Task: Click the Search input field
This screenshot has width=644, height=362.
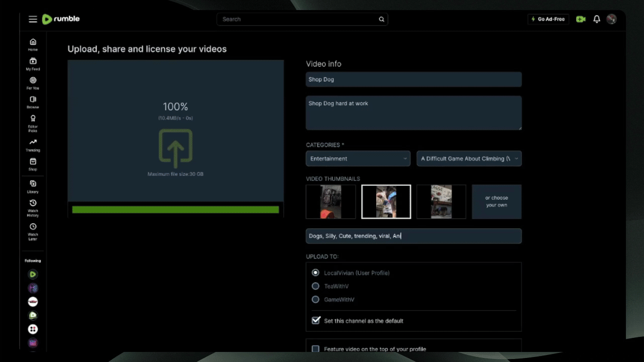Action: (302, 19)
